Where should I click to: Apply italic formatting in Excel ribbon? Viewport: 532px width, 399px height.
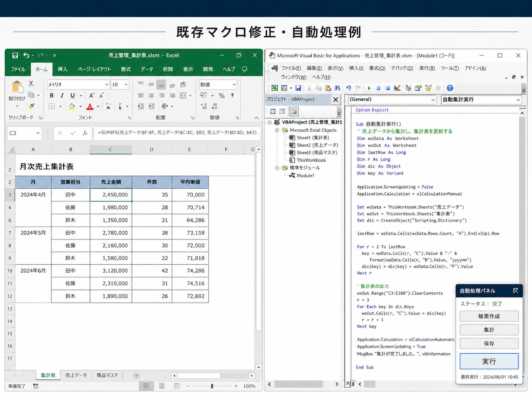(x=62, y=95)
